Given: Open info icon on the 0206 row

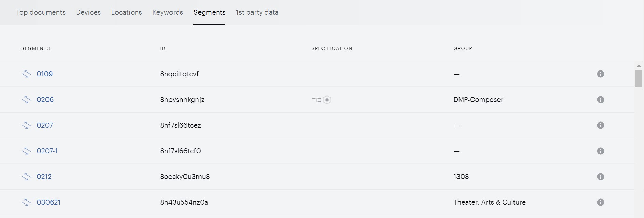Looking at the screenshot, I should (600, 100).
